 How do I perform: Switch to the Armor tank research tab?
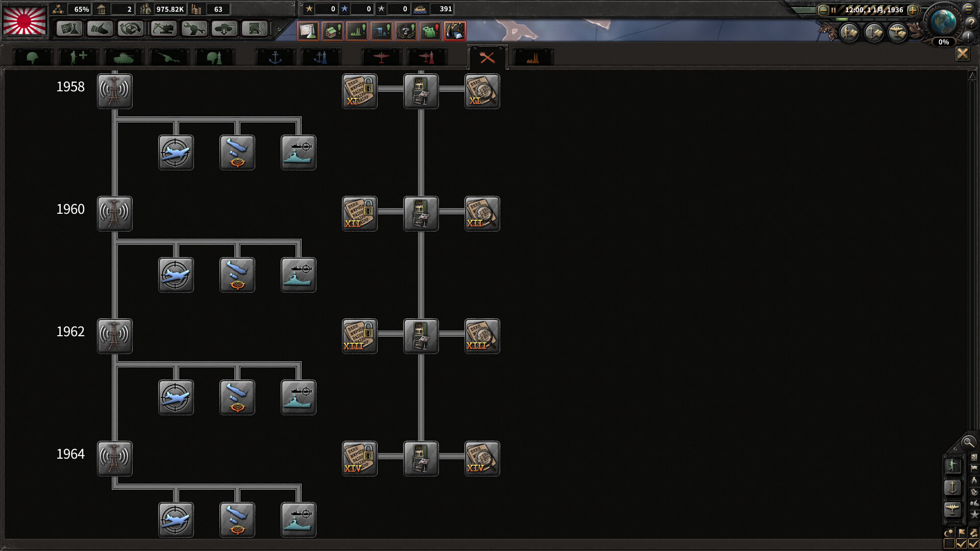tap(123, 58)
